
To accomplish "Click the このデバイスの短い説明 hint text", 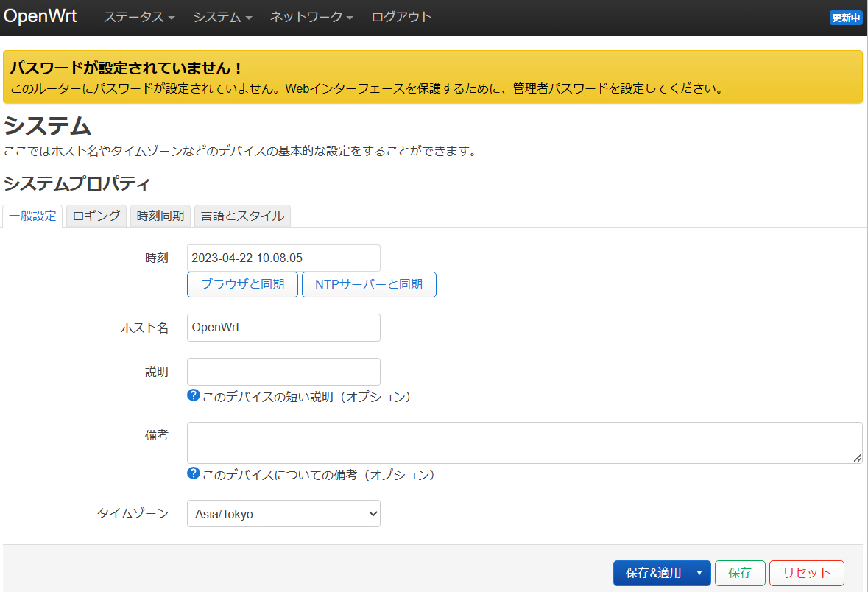I will [x=308, y=397].
